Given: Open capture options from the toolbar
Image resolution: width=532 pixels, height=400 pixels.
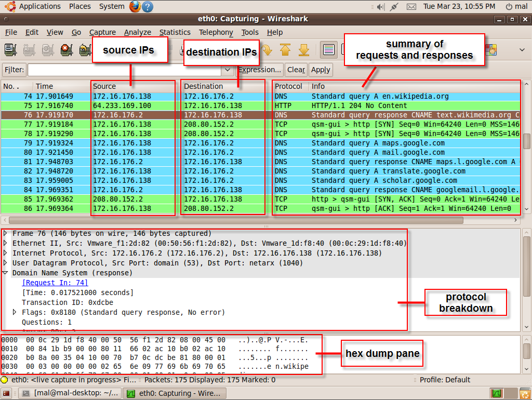Looking at the screenshot, I should (x=29, y=50).
